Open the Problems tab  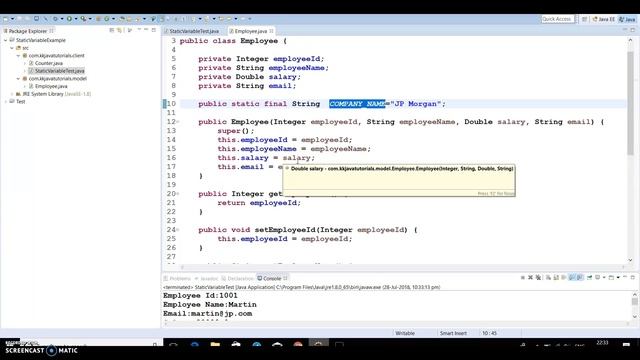(177, 278)
